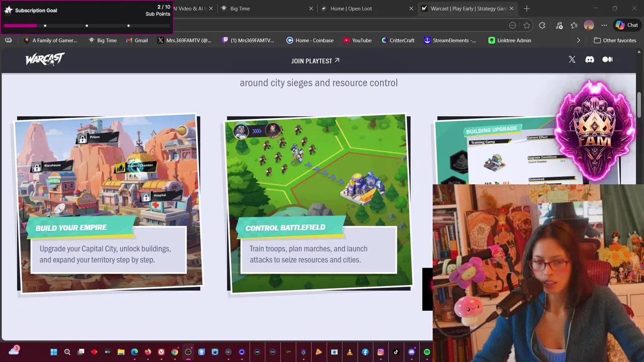Click the page options circle in the address bar
The width and height of the screenshot is (644, 362).
pyautogui.click(x=513, y=25)
